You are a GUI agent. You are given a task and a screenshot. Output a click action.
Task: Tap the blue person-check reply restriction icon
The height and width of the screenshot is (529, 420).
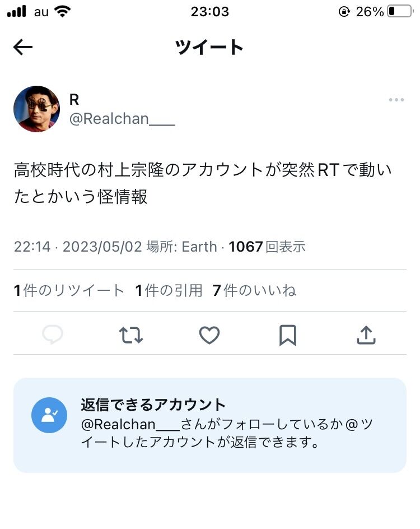pos(49,415)
